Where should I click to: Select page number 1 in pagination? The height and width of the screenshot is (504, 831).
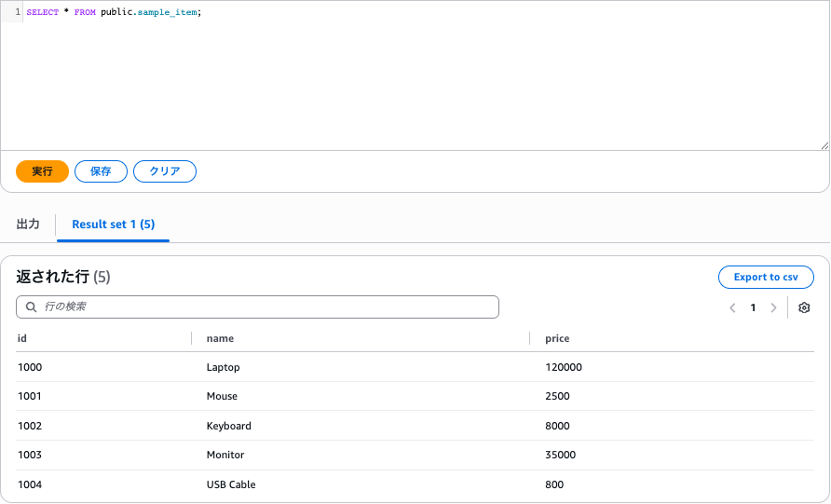tap(753, 307)
